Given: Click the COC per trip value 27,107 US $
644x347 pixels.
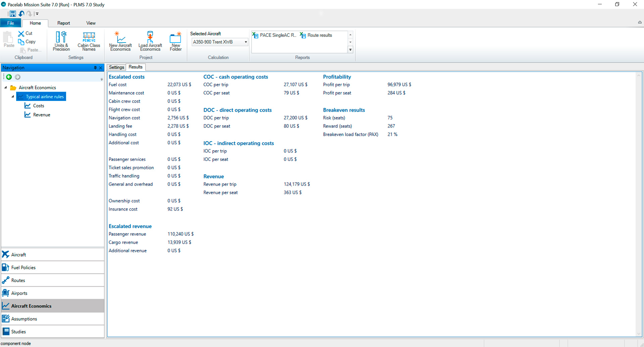Looking at the screenshot, I should [x=296, y=84].
